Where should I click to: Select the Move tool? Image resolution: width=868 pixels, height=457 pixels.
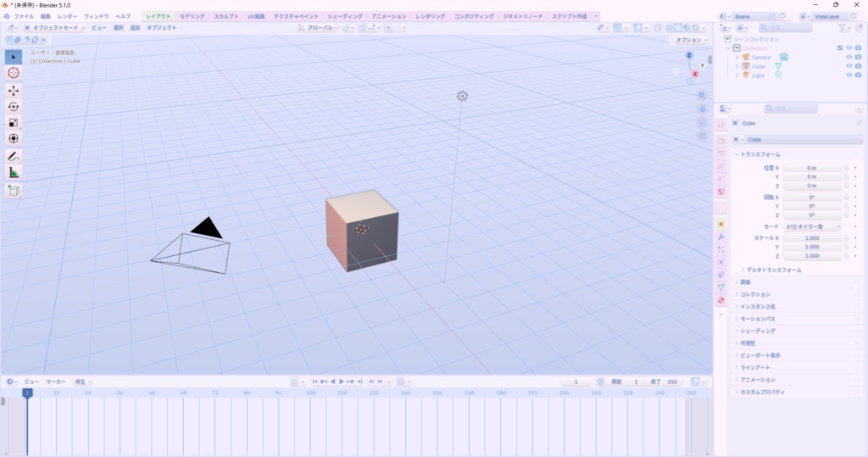(14, 90)
